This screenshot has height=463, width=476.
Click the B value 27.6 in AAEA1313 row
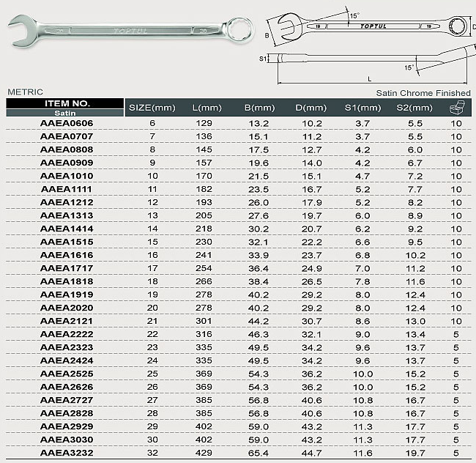[259, 216]
